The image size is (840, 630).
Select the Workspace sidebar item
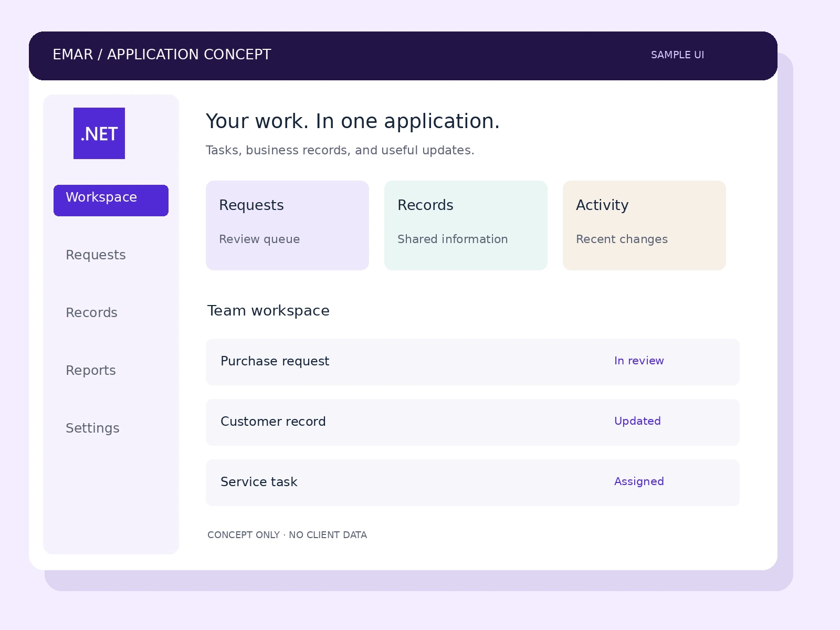pos(111,200)
